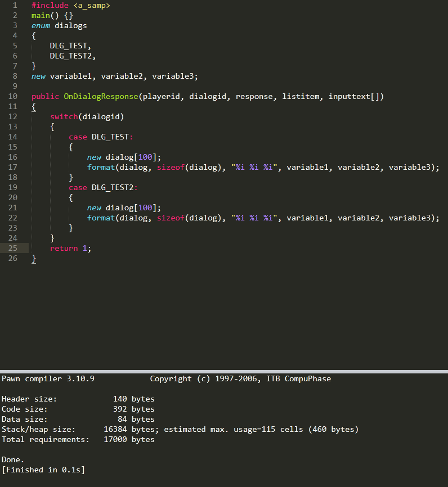
Task: Click line number 25 in the gutter
Action: coord(13,248)
